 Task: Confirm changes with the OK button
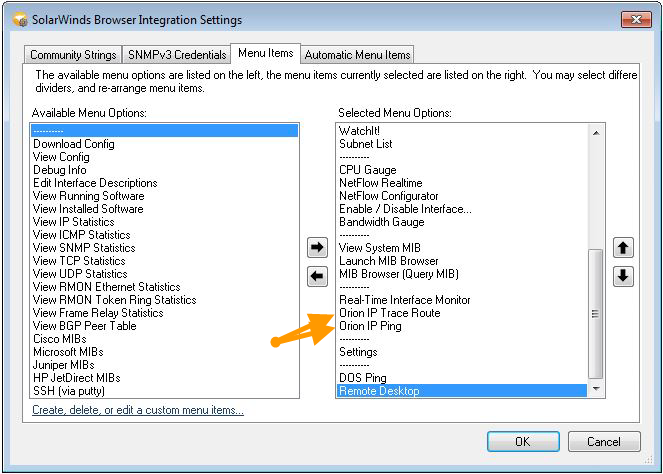point(523,441)
